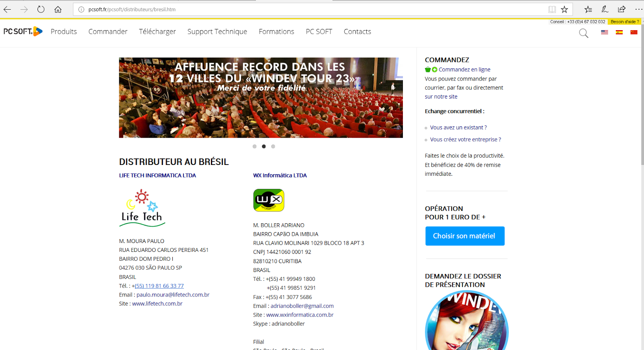This screenshot has width=644, height=350.
Task: Click 'Fax : +(55) 41 3077 5686' text
Action: click(x=283, y=297)
